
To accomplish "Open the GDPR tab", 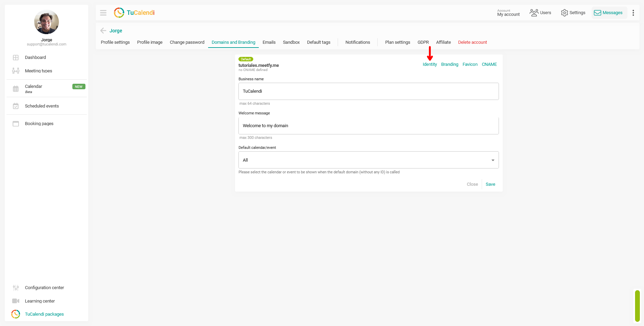I will [423, 42].
